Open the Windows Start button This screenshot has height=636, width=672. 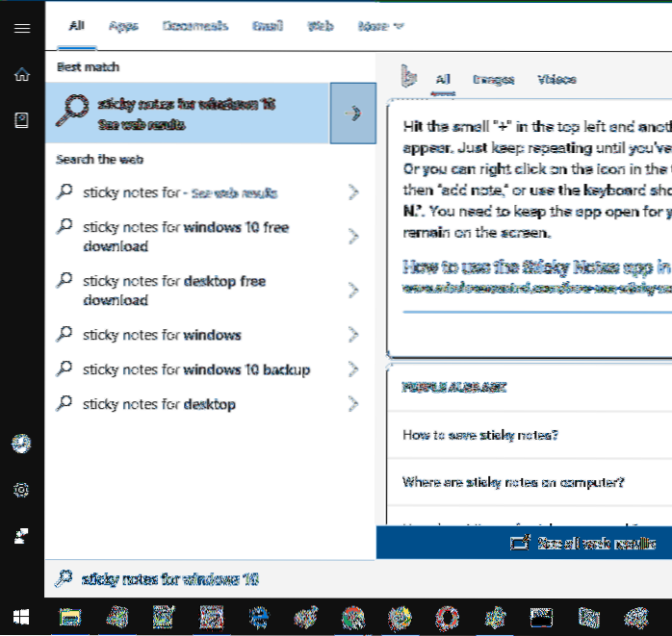tap(20, 616)
